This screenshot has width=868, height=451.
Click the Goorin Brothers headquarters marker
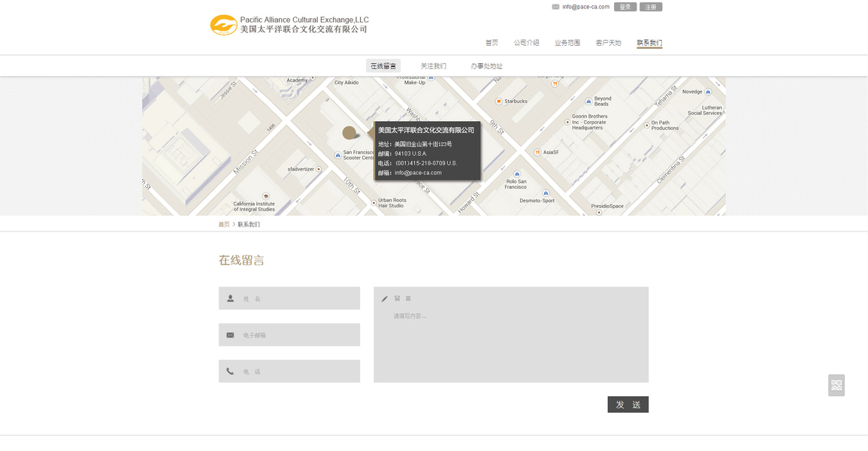567,123
